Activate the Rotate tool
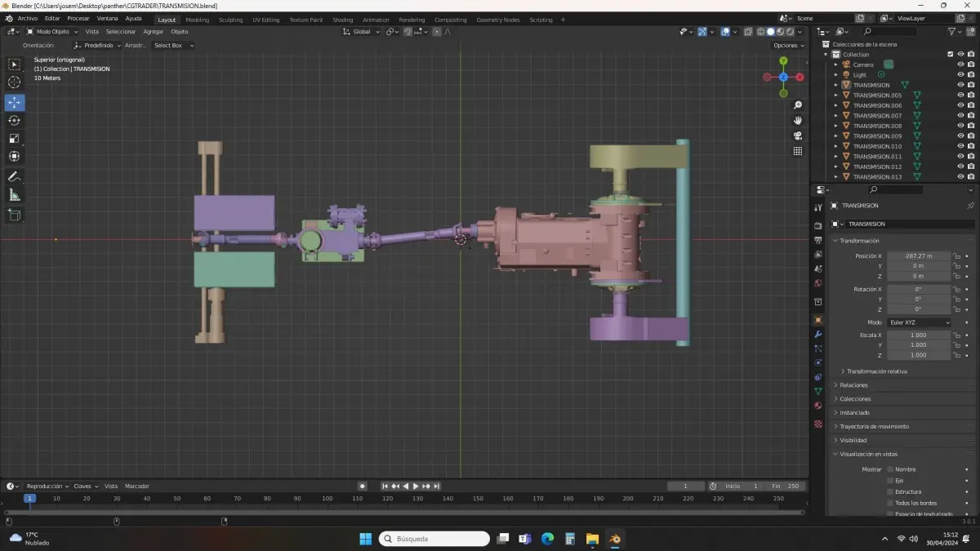 [x=15, y=121]
